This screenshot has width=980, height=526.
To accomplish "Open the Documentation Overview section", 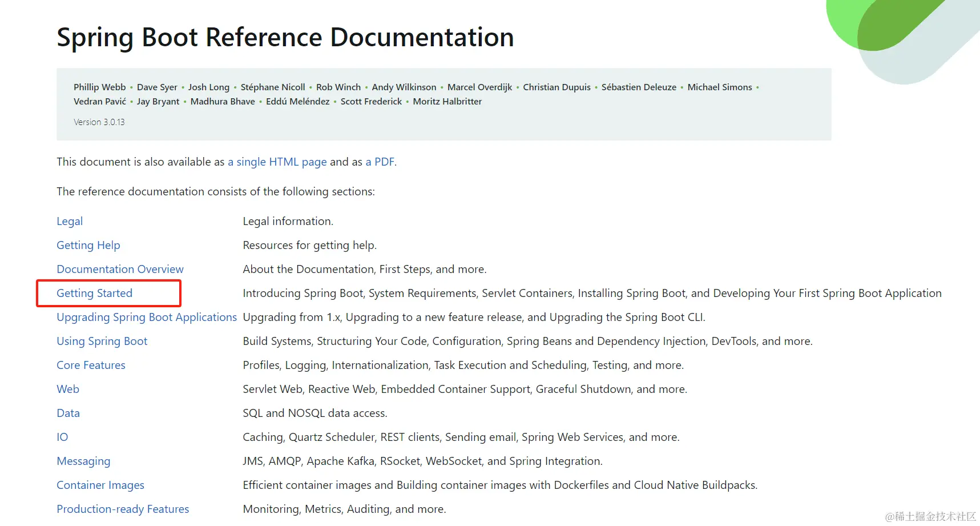I will coord(120,269).
